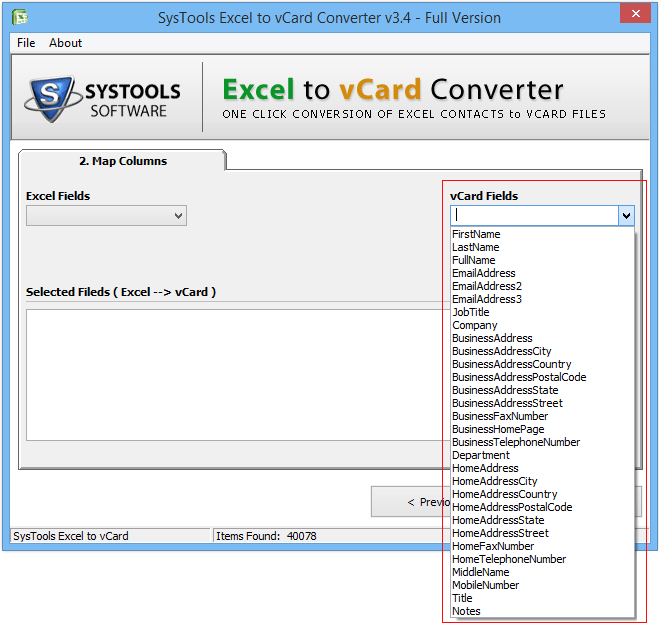The image size is (659, 625).
Task: Collapse the vCard Fields dropdown arrow
Action: pos(626,216)
